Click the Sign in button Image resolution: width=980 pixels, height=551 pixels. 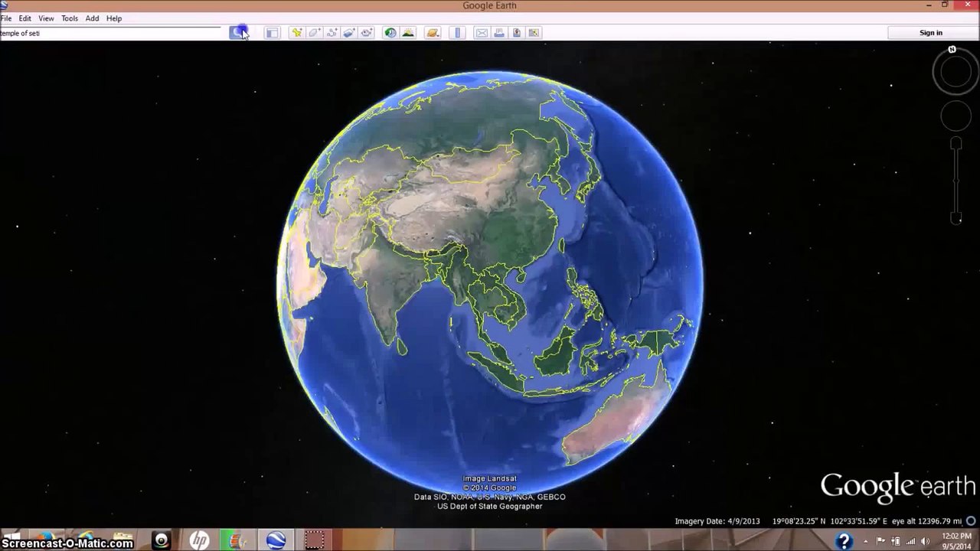click(x=931, y=33)
